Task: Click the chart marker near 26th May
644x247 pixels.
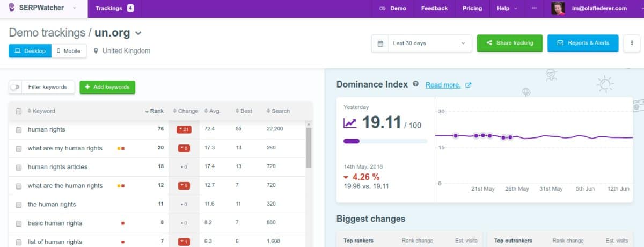Action: pos(510,137)
